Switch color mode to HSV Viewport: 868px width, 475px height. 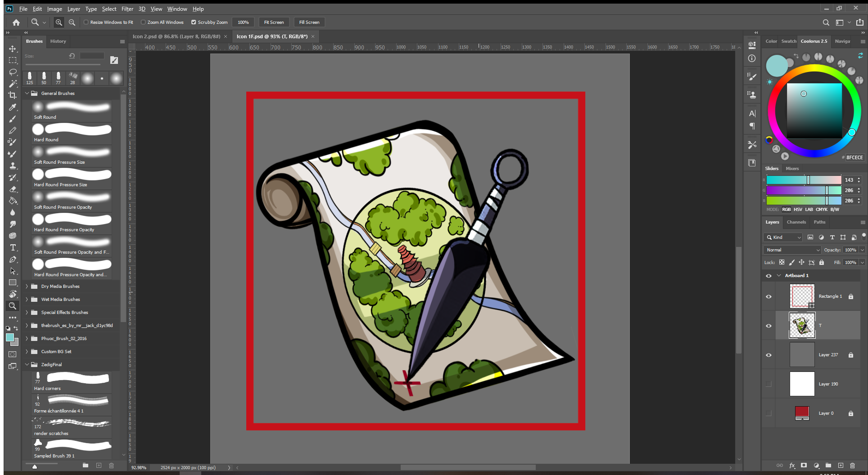[x=798, y=209]
